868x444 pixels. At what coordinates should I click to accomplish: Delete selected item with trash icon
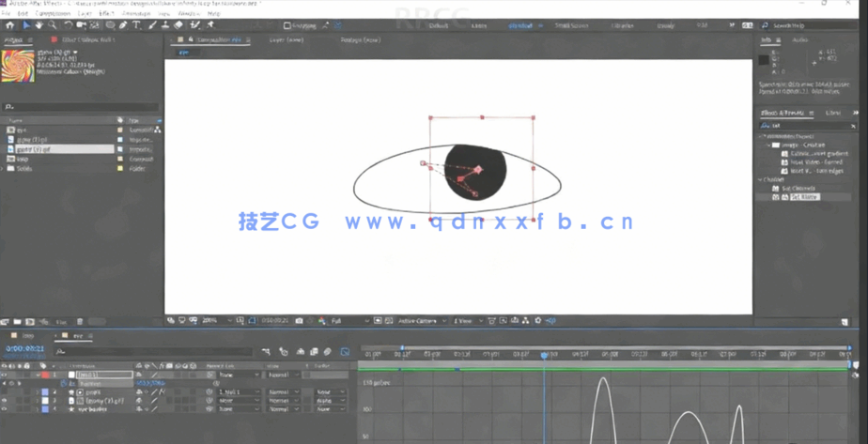80,322
